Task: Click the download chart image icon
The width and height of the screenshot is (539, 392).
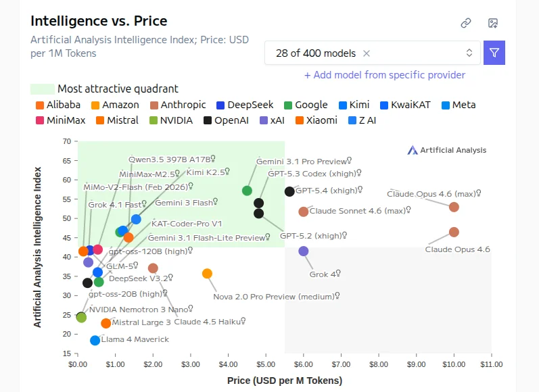Action: point(493,23)
